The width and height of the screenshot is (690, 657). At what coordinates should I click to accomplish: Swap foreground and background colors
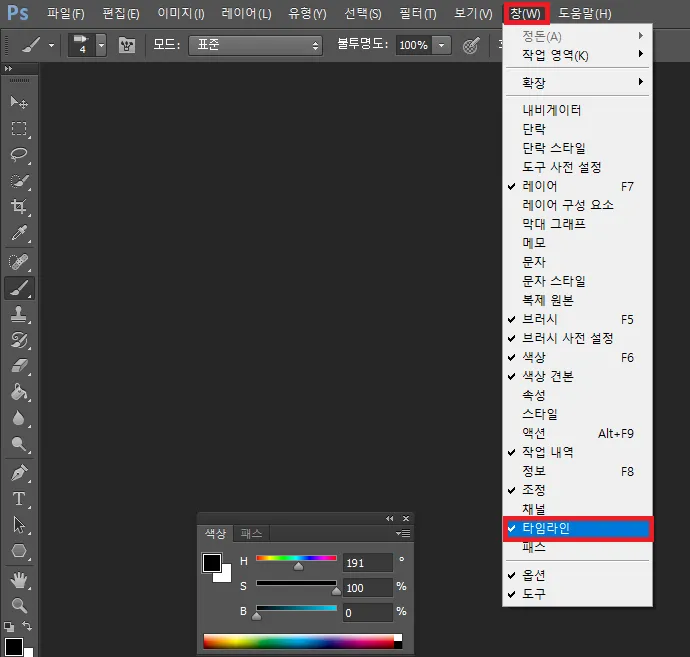(27, 626)
